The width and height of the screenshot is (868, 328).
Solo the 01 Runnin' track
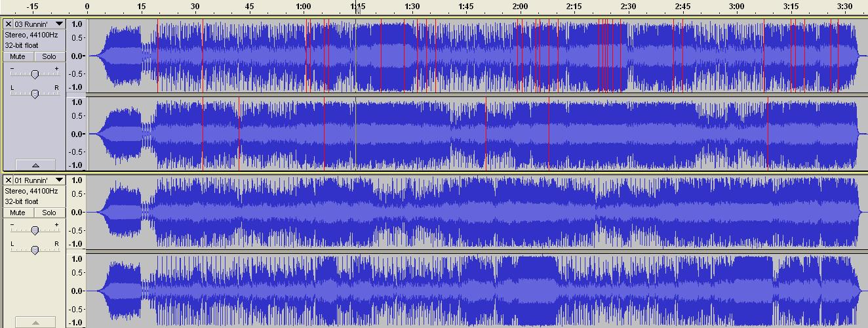(49, 213)
